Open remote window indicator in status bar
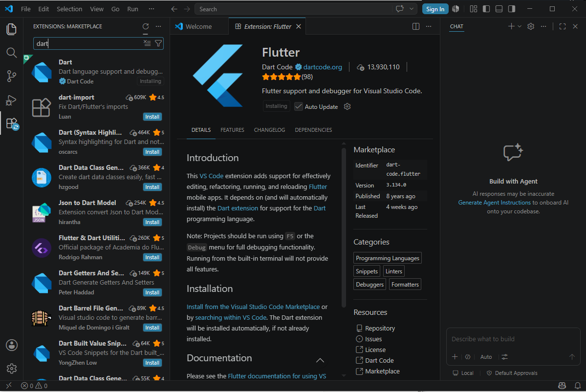Screen dimensions: 586x392 click(9, 386)
